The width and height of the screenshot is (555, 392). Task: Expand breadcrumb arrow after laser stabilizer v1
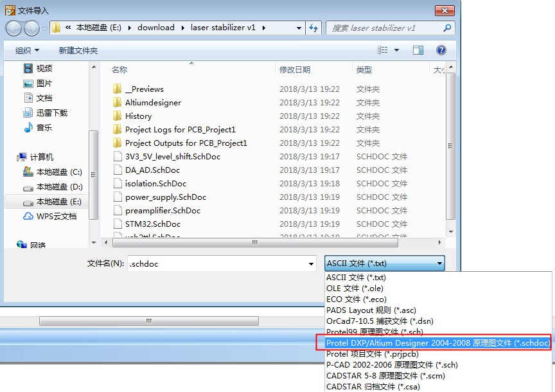pyautogui.click(x=264, y=28)
